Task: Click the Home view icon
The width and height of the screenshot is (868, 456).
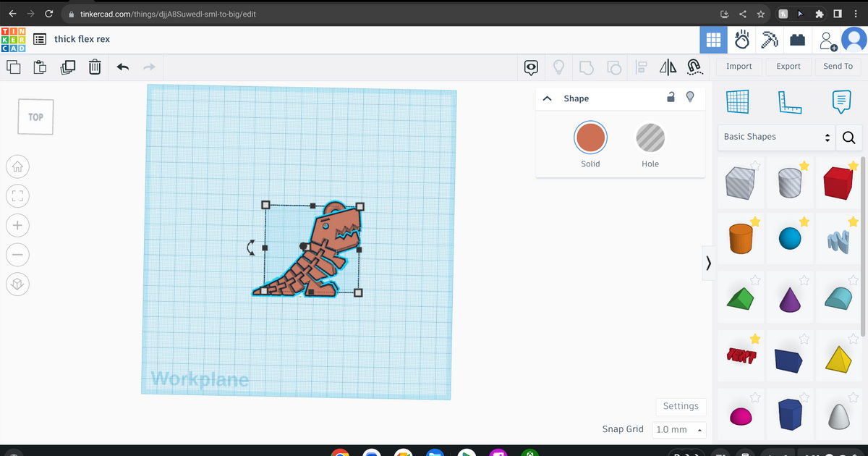Action: click(x=18, y=166)
